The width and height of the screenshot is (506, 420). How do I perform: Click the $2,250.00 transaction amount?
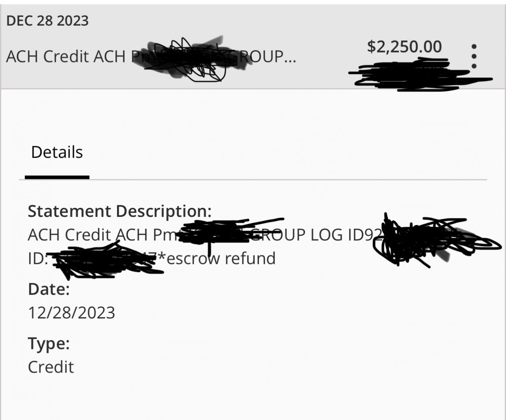pos(404,47)
